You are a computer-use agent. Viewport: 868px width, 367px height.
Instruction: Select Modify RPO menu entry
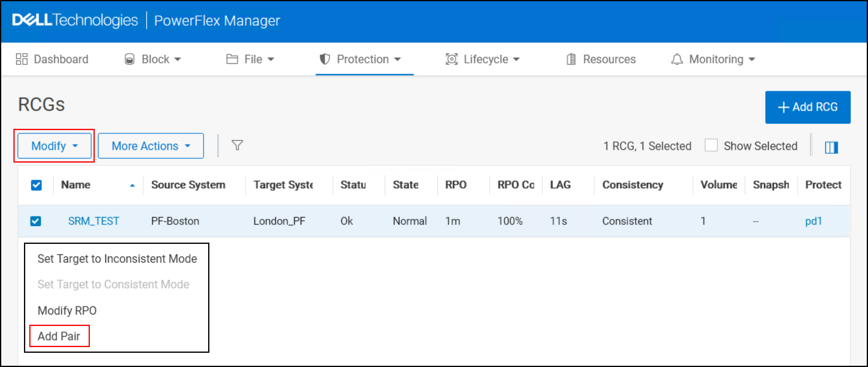coord(67,311)
